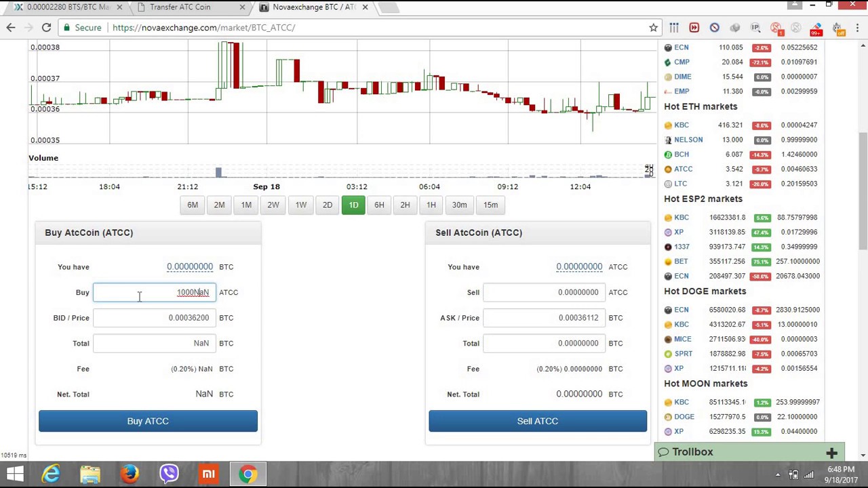Open the ATCC market under Hot ETH

[683, 169]
